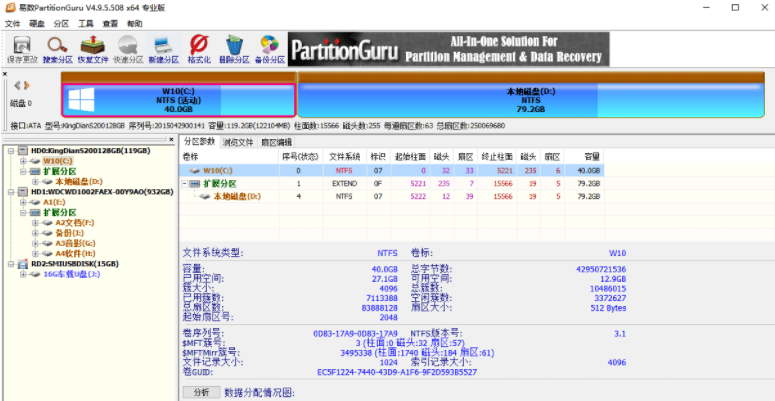Open the 硬盘 menu
The image size is (775, 401).
(x=37, y=23)
